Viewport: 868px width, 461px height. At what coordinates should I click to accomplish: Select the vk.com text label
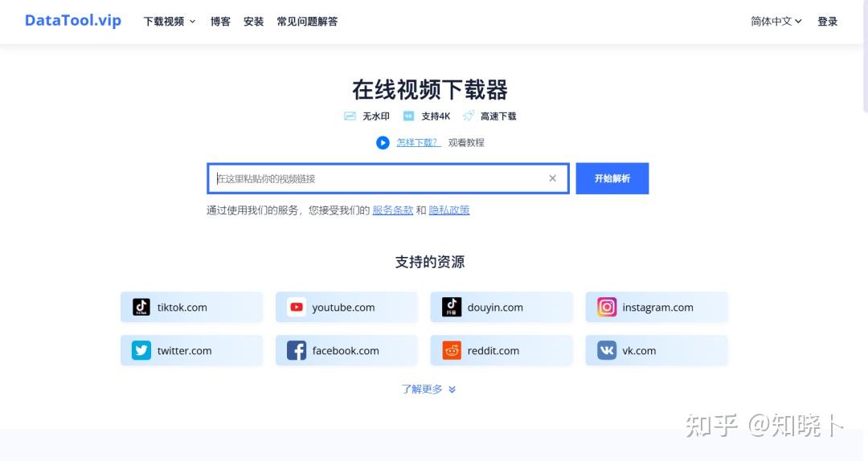point(639,350)
